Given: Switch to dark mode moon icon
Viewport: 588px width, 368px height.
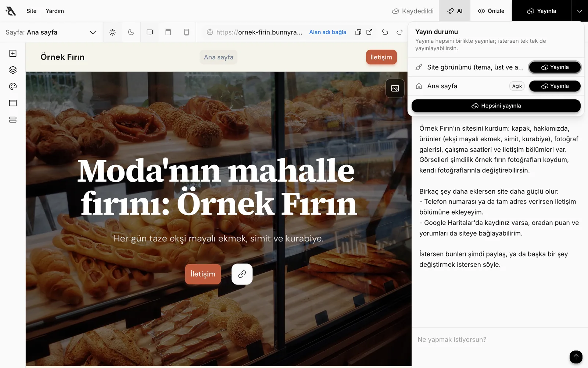Looking at the screenshot, I should point(131,32).
